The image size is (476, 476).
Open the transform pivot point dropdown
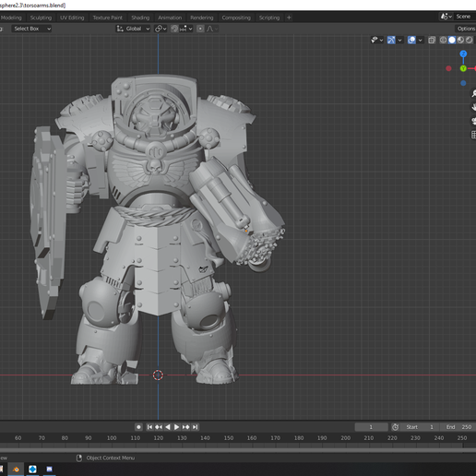point(161,29)
